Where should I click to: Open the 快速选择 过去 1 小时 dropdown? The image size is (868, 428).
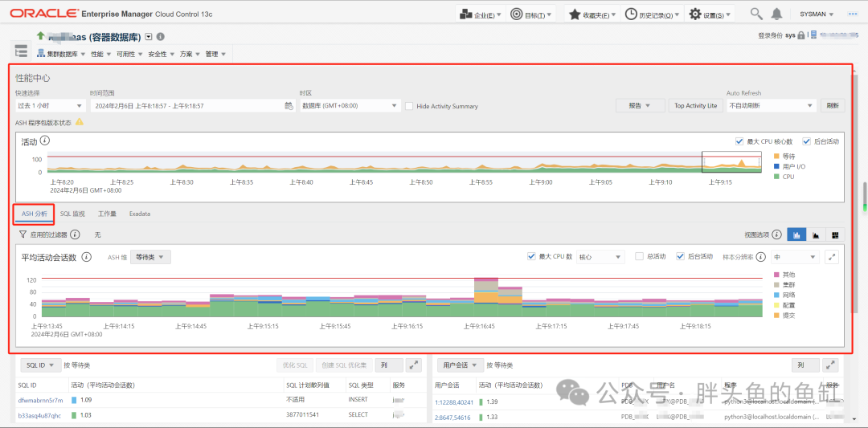50,106
